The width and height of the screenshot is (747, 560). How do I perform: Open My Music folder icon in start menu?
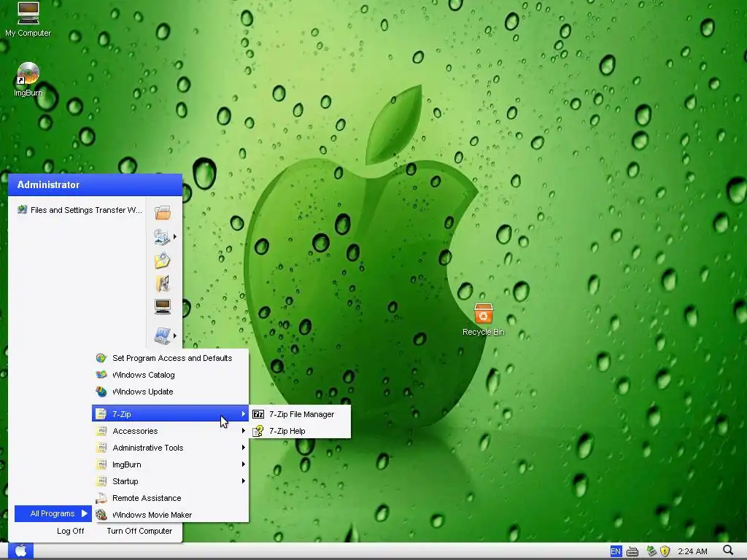[163, 284]
